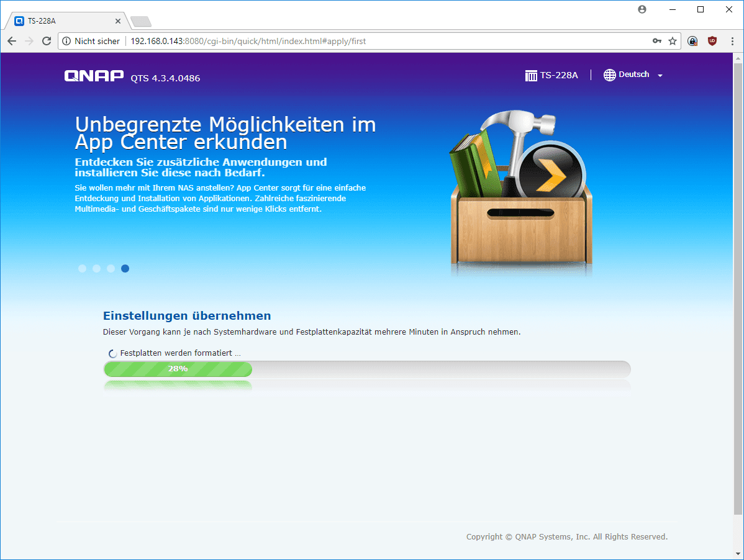Click the QNAP copyright footer text

click(566, 537)
